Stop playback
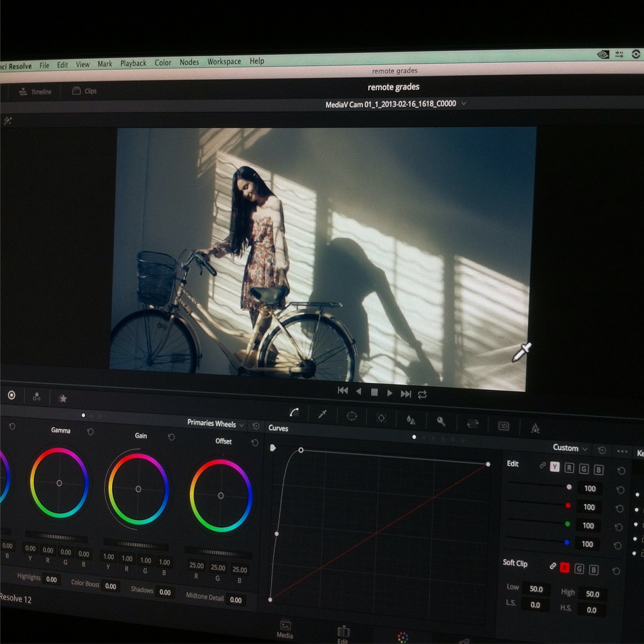 [374, 392]
